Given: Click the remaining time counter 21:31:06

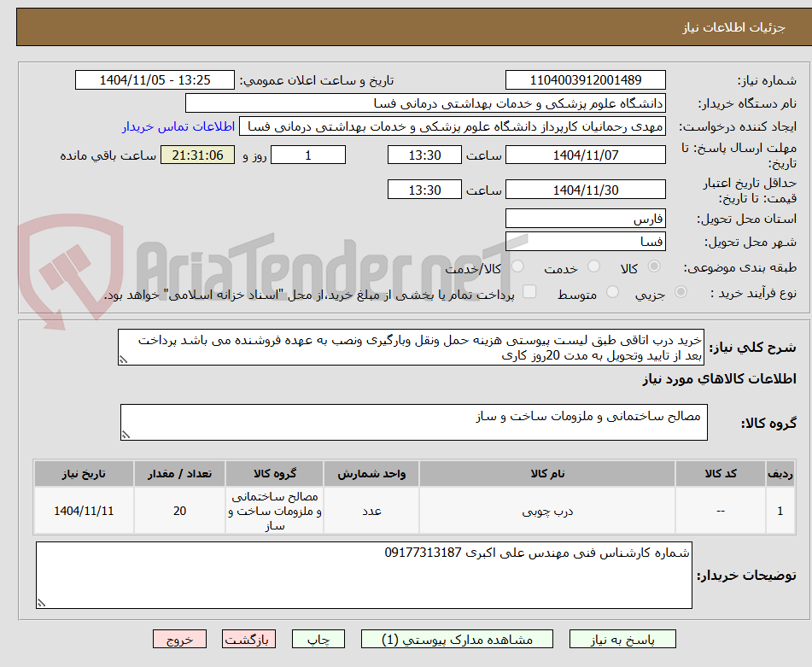Looking at the screenshot, I should tap(197, 155).
